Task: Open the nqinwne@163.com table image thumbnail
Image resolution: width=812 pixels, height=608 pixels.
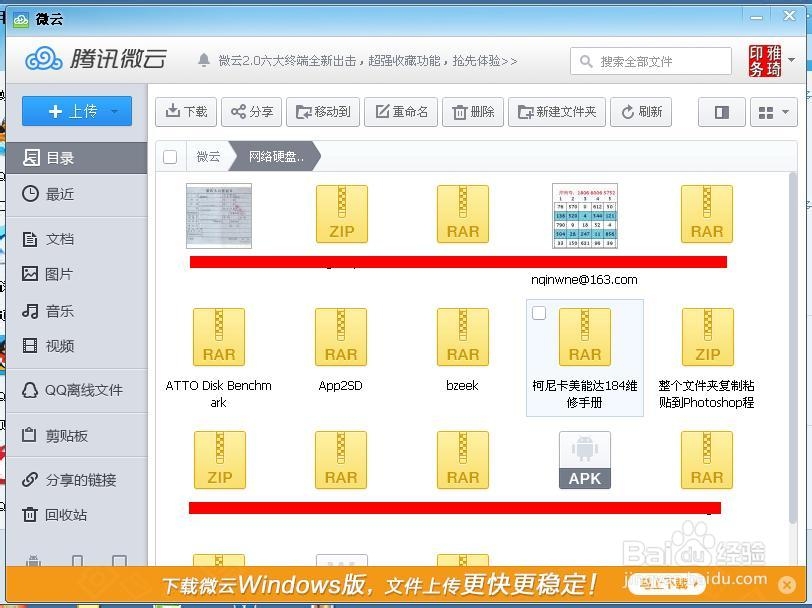Action: (x=585, y=215)
